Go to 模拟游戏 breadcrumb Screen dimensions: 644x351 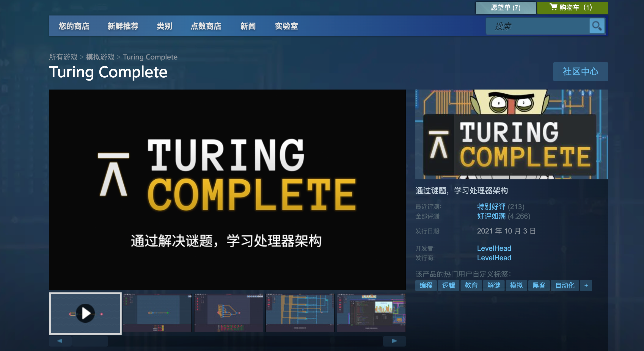(100, 57)
